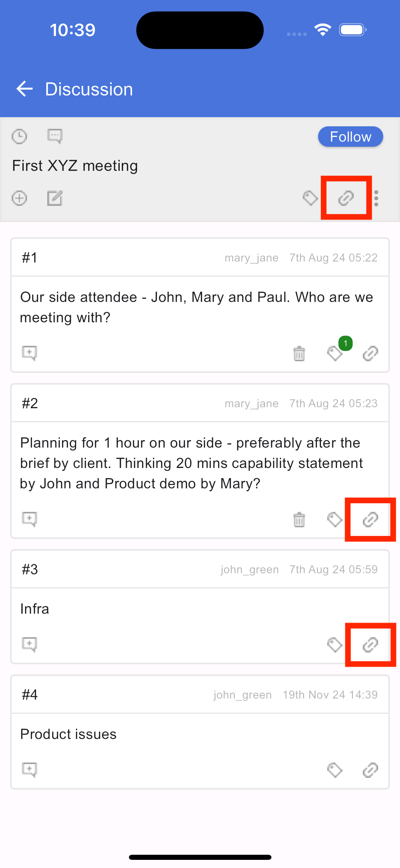This screenshot has width=400, height=868.
Task: Select the mary_jane author on post #1
Action: click(251, 258)
